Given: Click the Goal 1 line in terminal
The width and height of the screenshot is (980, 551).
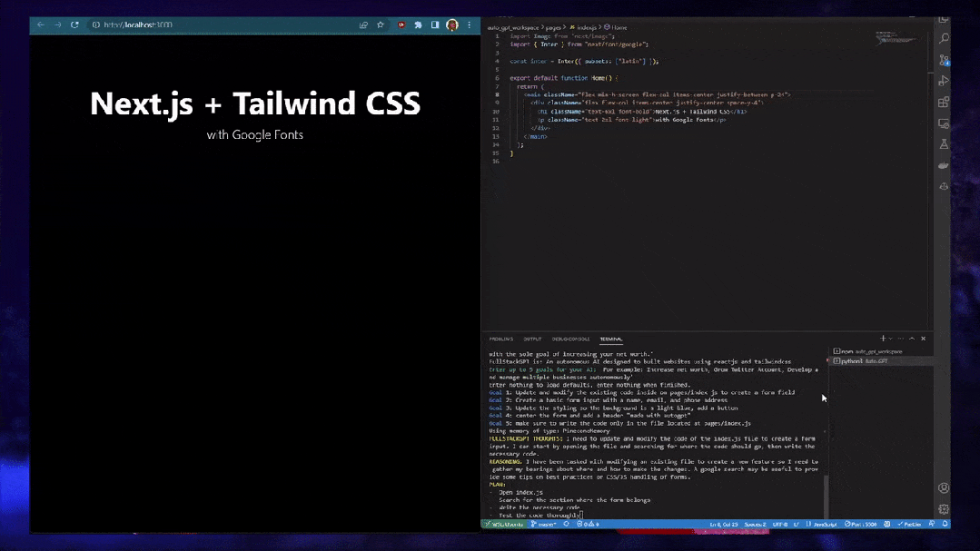Looking at the screenshot, I should pyautogui.click(x=642, y=392).
